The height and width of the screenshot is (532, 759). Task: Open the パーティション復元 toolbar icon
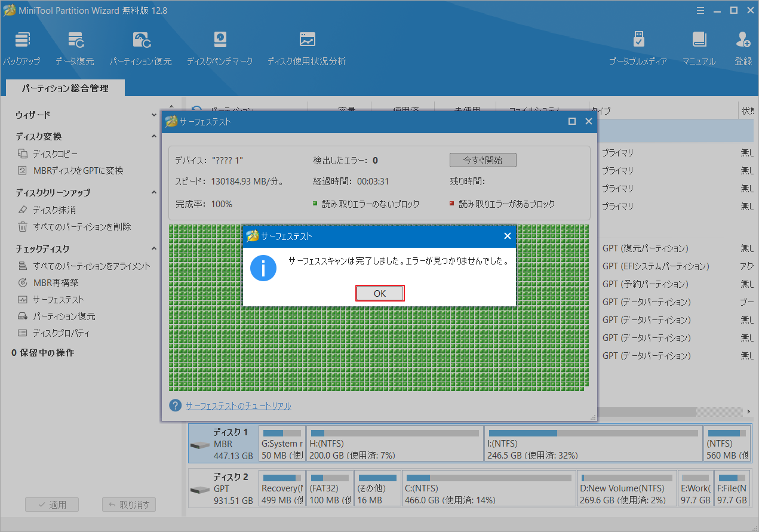click(x=140, y=49)
